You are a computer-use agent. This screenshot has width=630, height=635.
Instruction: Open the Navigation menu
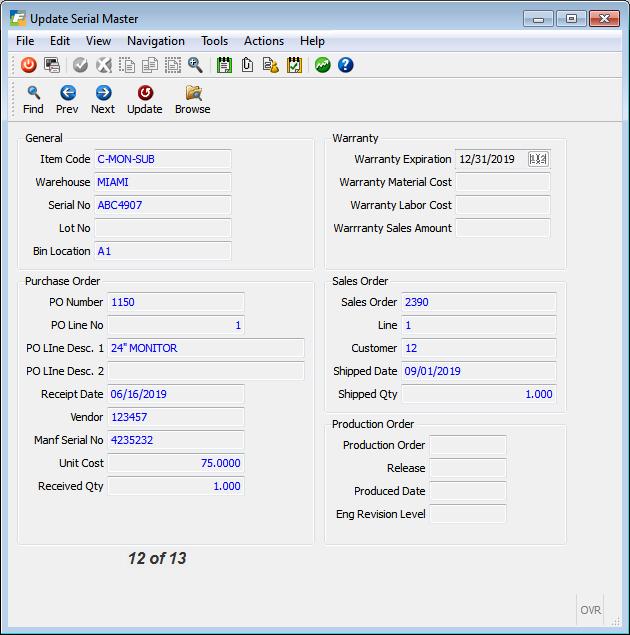156,41
